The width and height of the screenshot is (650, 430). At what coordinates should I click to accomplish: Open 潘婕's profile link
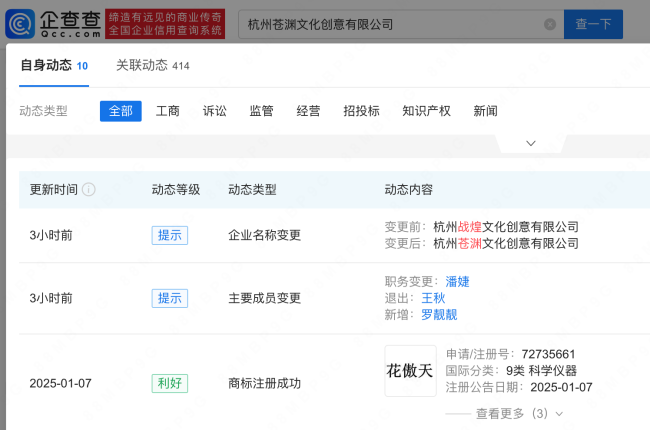457,282
